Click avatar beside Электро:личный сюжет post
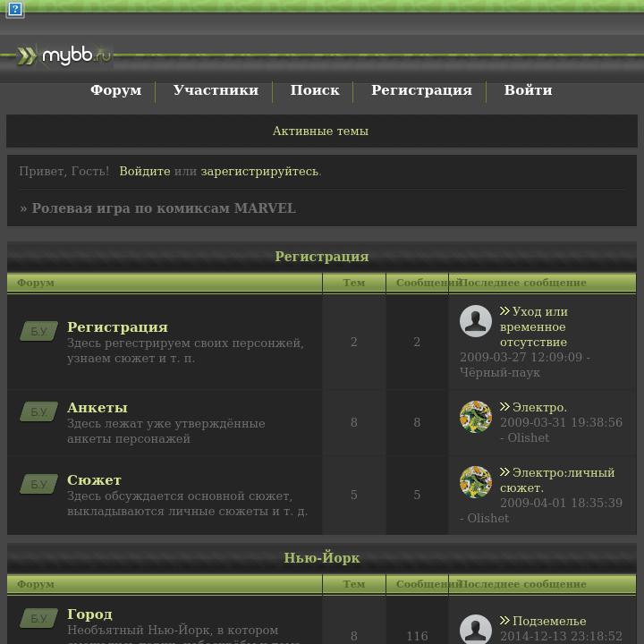The image size is (644, 644). pyautogui.click(x=476, y=482)
